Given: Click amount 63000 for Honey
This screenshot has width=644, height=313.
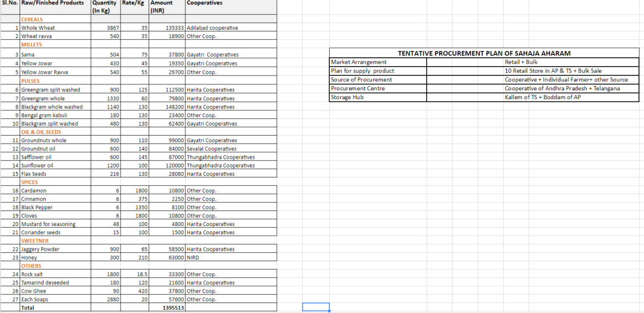Looking at the screenshot, I should click(167, 257).
